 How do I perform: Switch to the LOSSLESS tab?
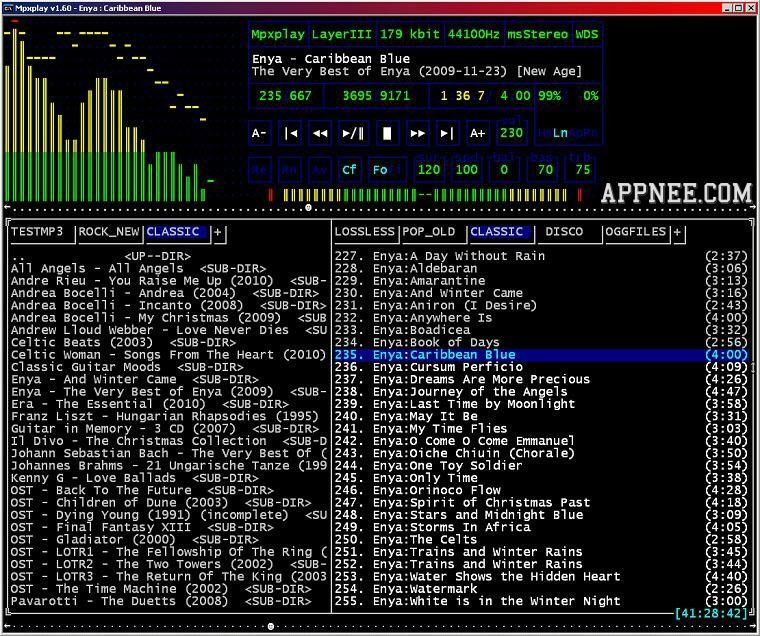364,232
